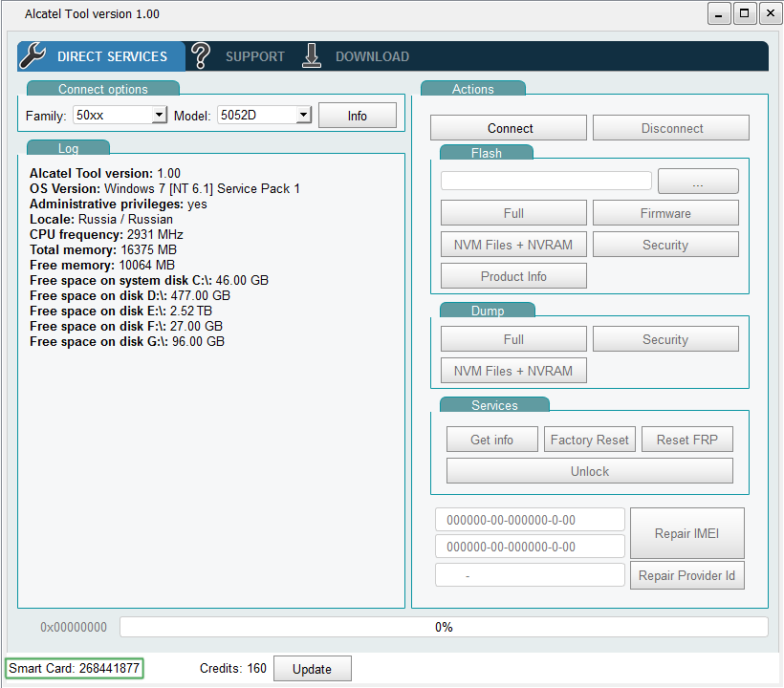
Task: Click Firmware in the Flash section
Action: point(665,213)
